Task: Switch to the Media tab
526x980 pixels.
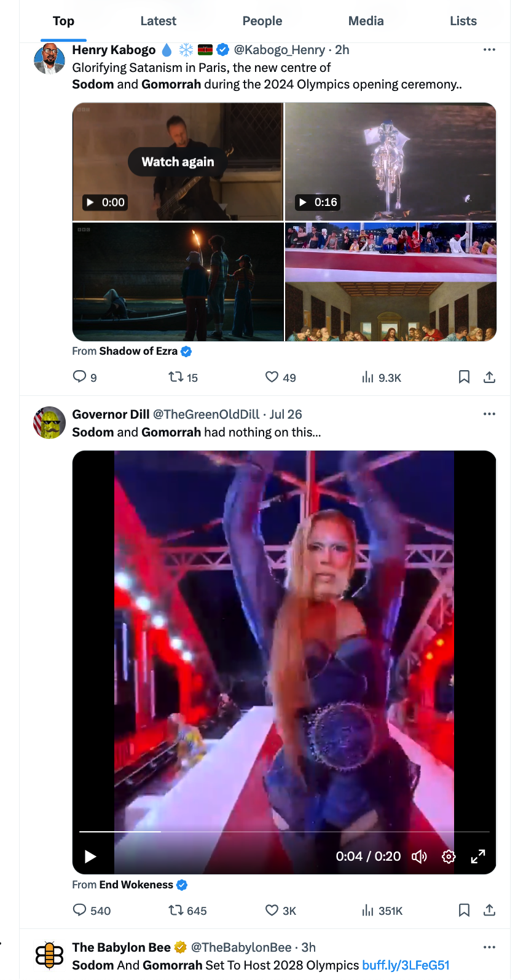Action: (x=366, y=21)
